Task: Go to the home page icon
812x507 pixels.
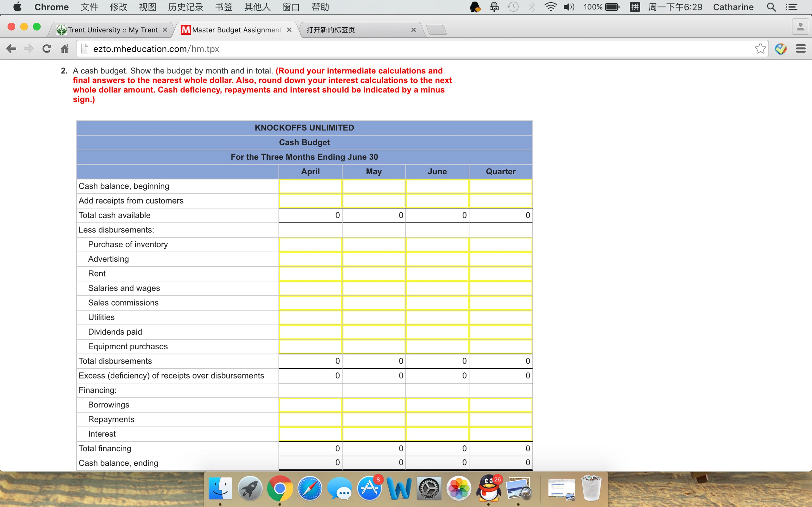Action: pos(64,49)
